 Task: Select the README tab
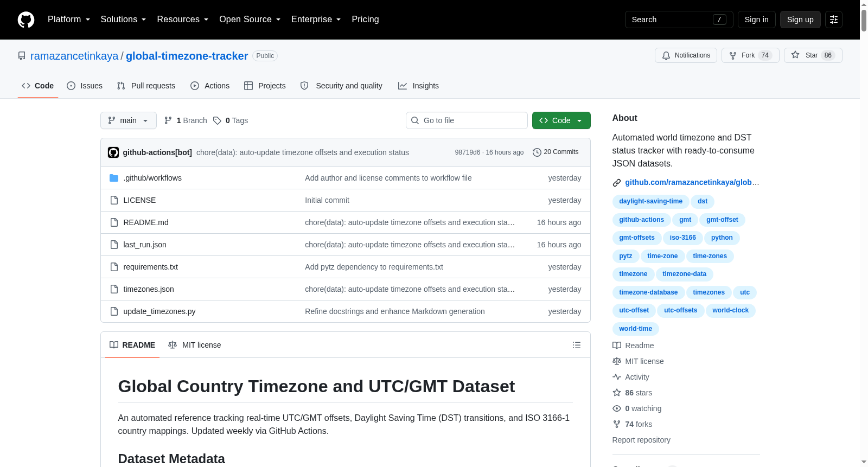point(132,345)
